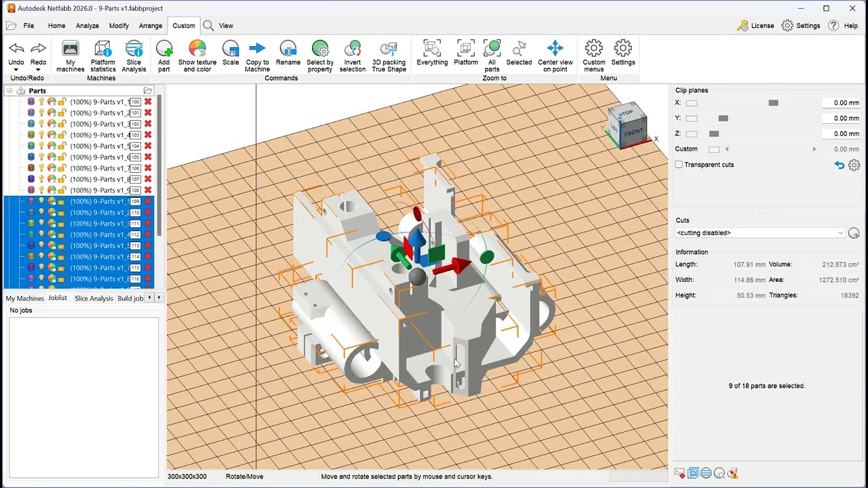
Task: Enable Transparent cuts checkbox
Action: pos(679,165)
